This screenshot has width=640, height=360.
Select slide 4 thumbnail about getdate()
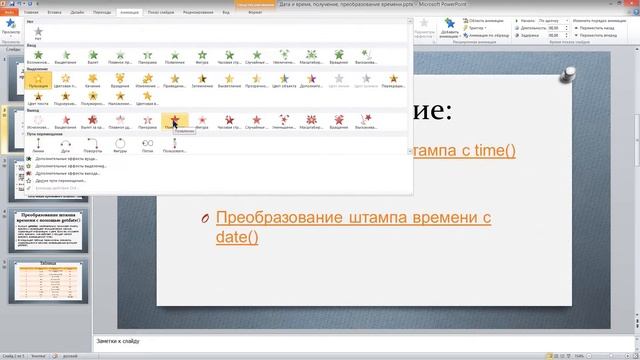coord(48,231)
